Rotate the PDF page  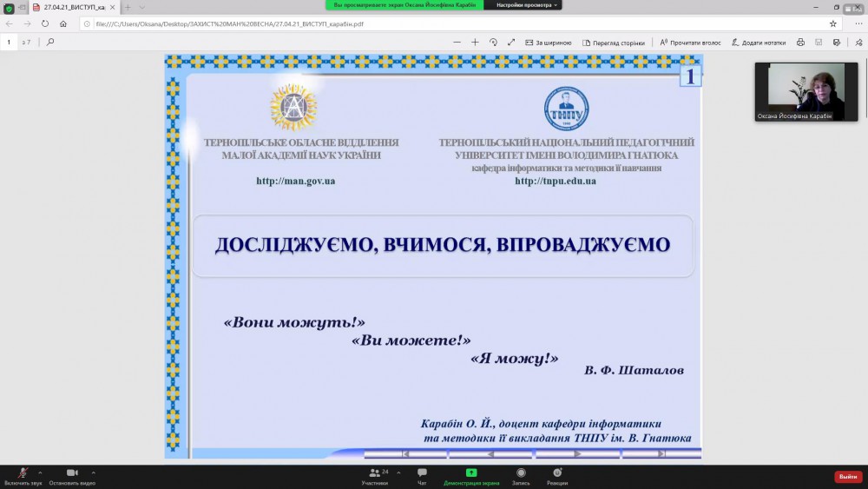(x=493, y=42)
